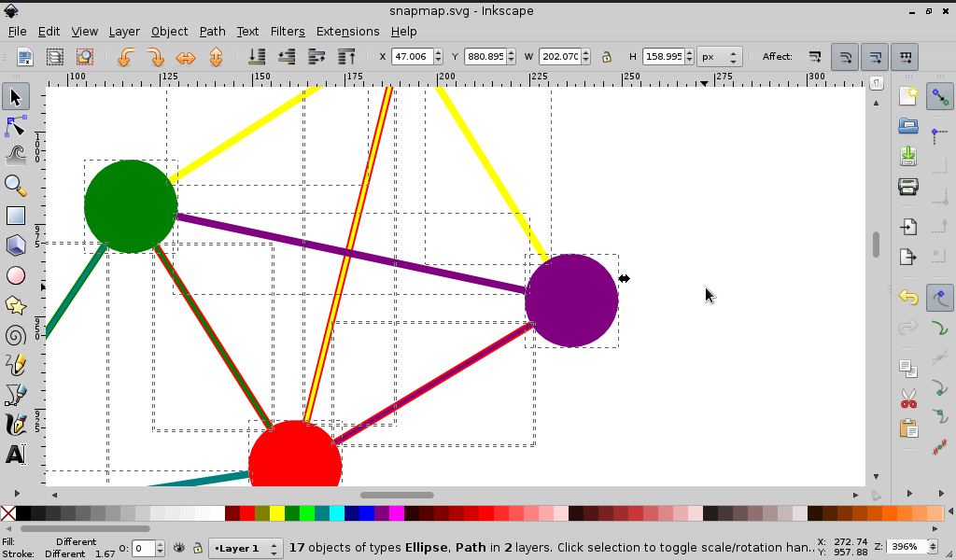Select the Text tool
Image resolution: width=956 pixels, height=560 pixels.
[x=15, y=455]
